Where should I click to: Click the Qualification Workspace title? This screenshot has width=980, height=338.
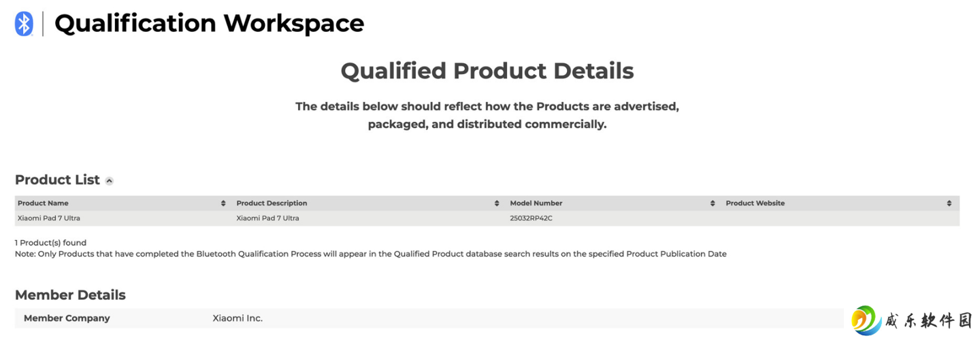(x=209, y=24)
